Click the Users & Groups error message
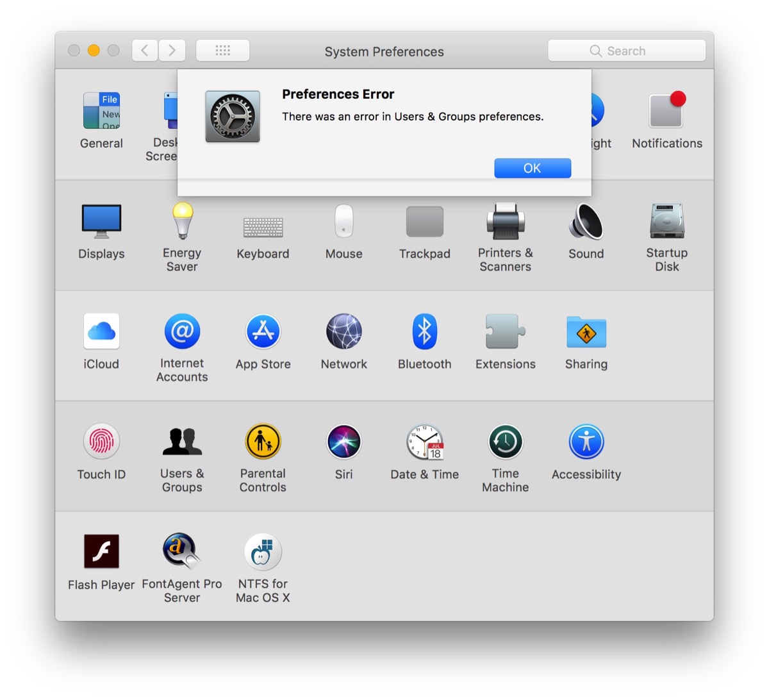 pyautogui.click(x=413, y=117)
